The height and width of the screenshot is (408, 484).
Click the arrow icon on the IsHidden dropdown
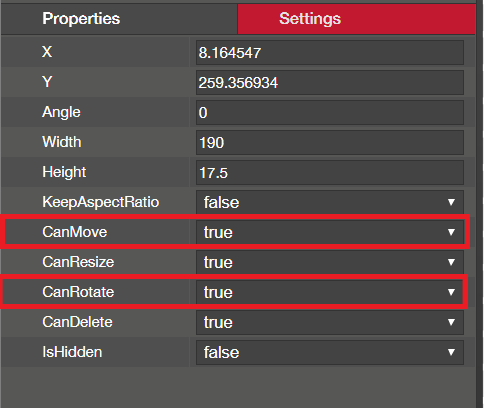451,352
